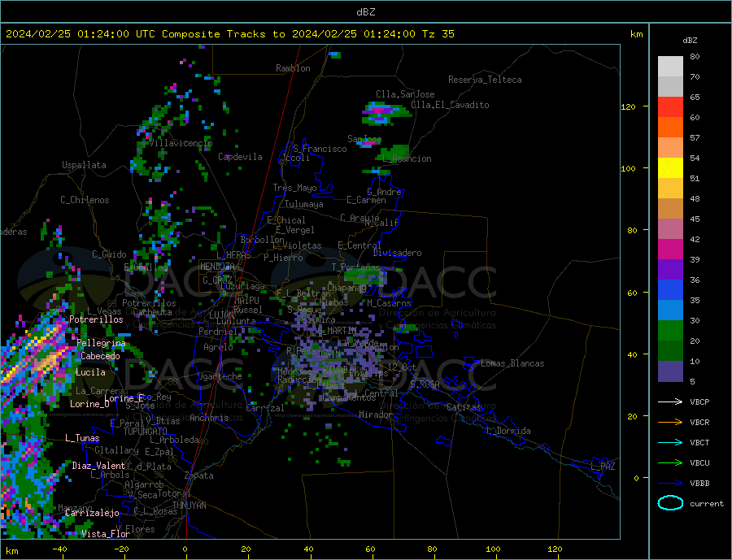Click the '100' tick label on the bottom axis
The width and height of the screenshot is (732, 560).
pos(493,549)
